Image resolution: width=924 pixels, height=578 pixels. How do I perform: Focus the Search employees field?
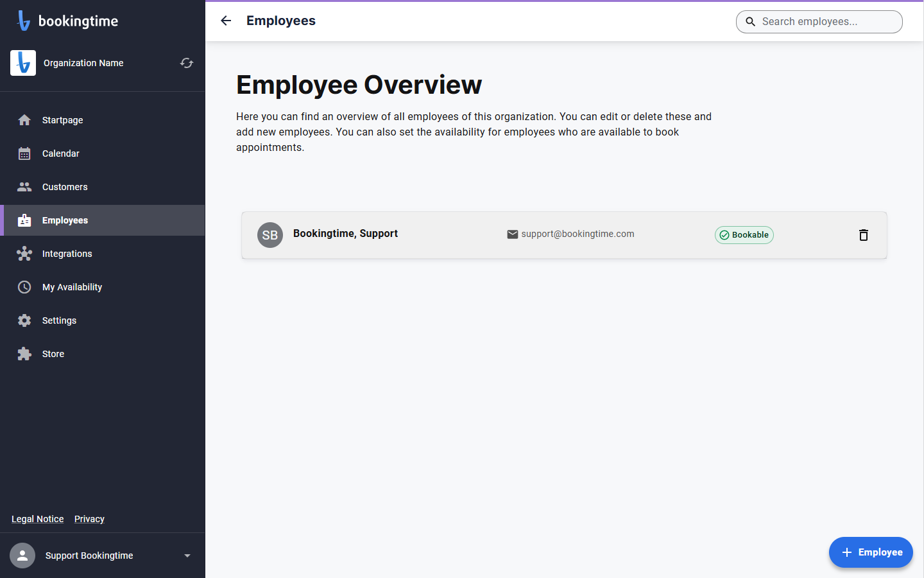tap(819, 22)
